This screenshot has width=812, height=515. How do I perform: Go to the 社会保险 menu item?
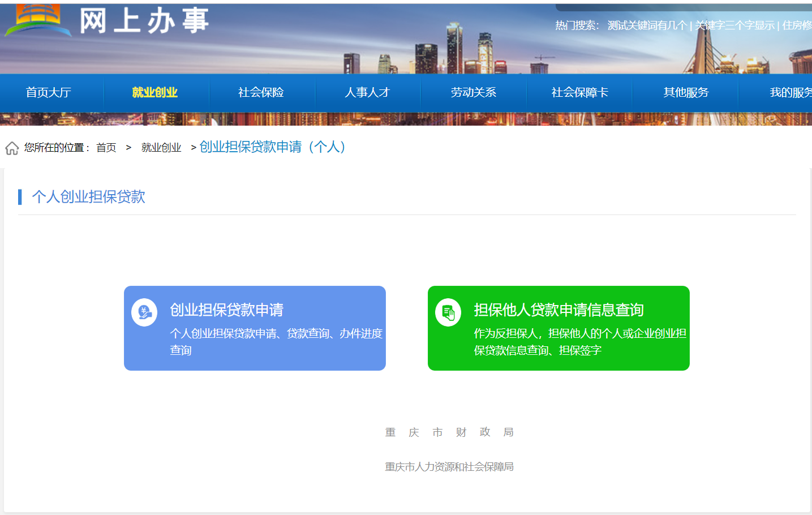[x=261, y=92]
